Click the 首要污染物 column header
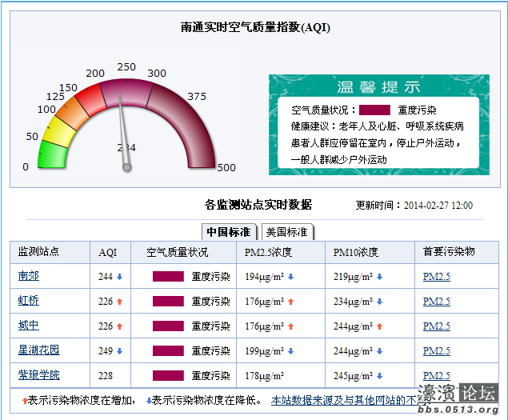 [x=449, y=251]
